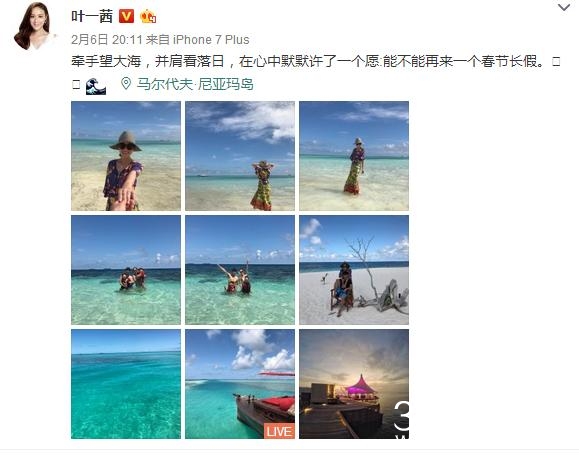Open photo of woman reaching hand forward
The width and height of the screenshot is (579, 455).
[x=126, y=156]
